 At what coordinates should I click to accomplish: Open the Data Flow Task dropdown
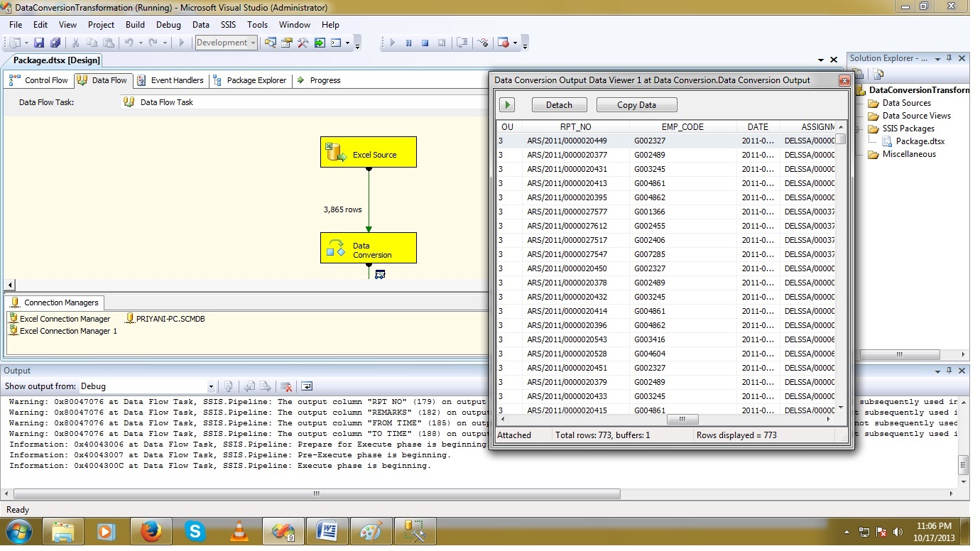click(x=305, y=102)
